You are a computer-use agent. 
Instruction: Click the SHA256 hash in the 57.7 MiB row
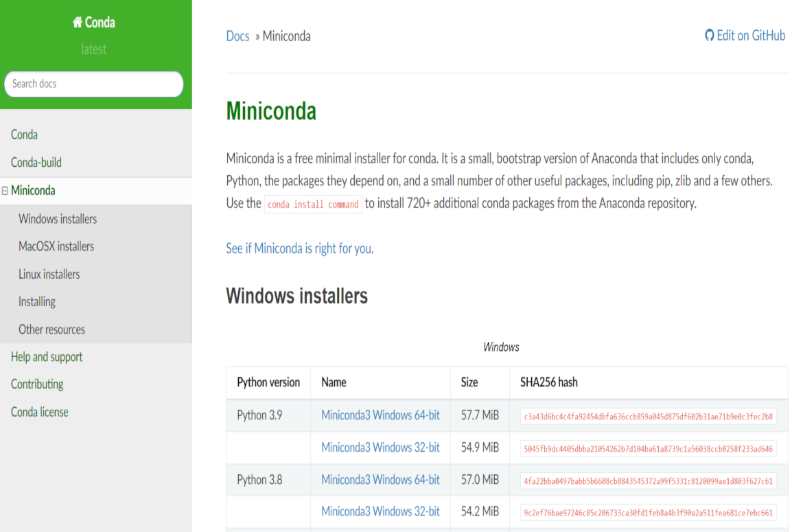click(x=648, y=417)
